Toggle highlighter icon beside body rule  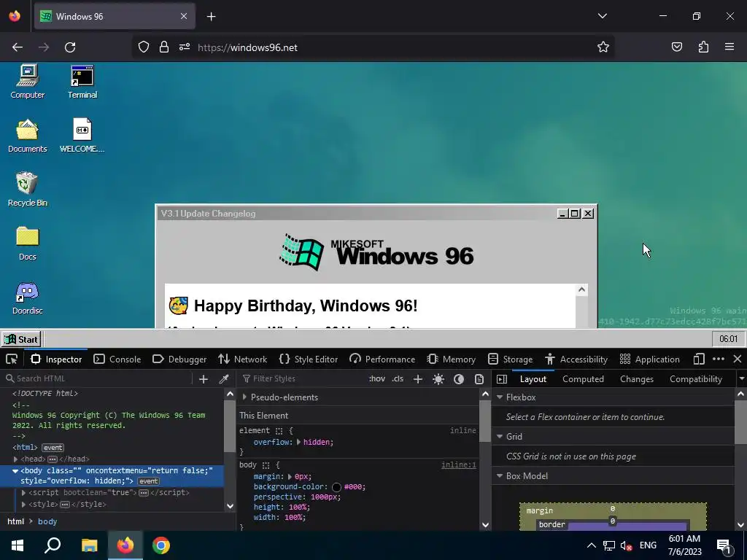click(x=266, y=465)
